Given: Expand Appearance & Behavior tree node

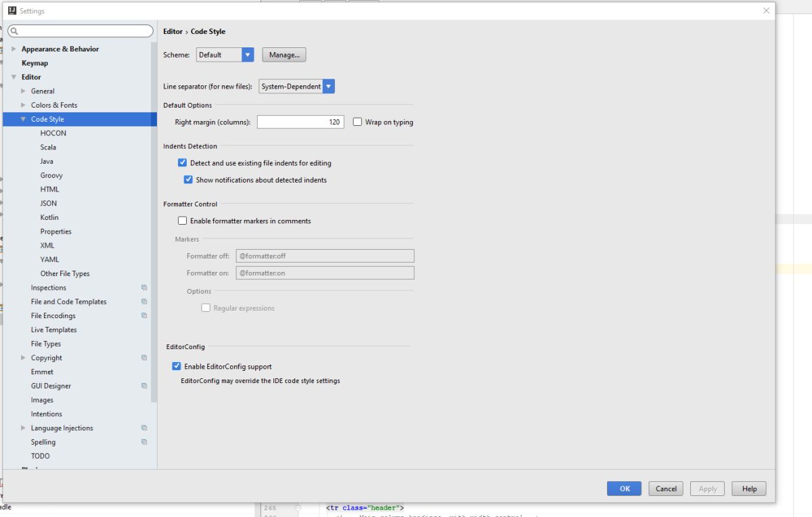Looking at the screenshot, I should 14,49.
